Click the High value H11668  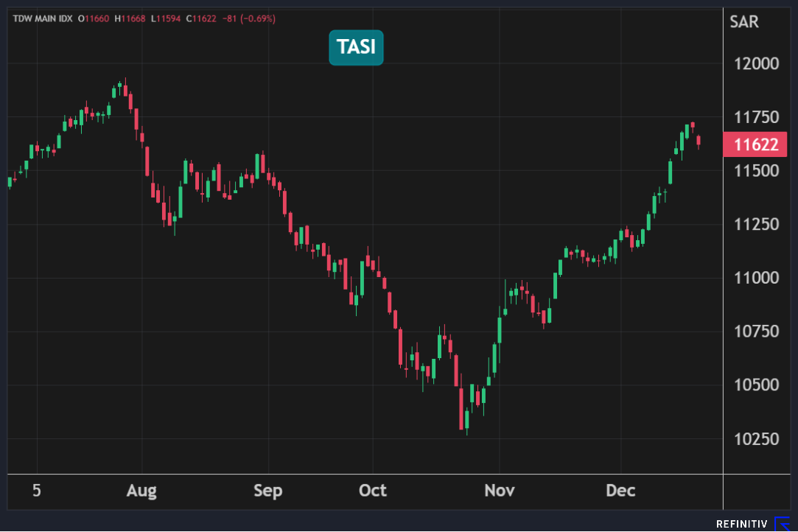[131, 18]
